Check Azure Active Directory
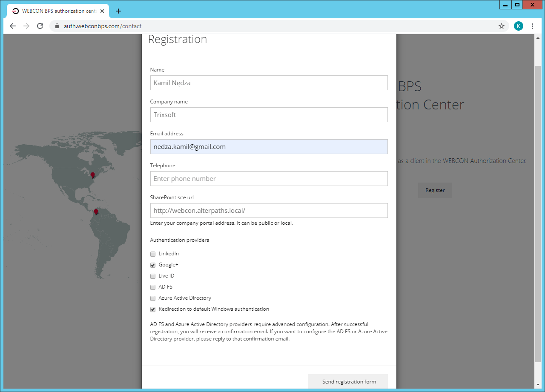Image resolution: width=545 pixels, height=392 pixels. [153, 298]
